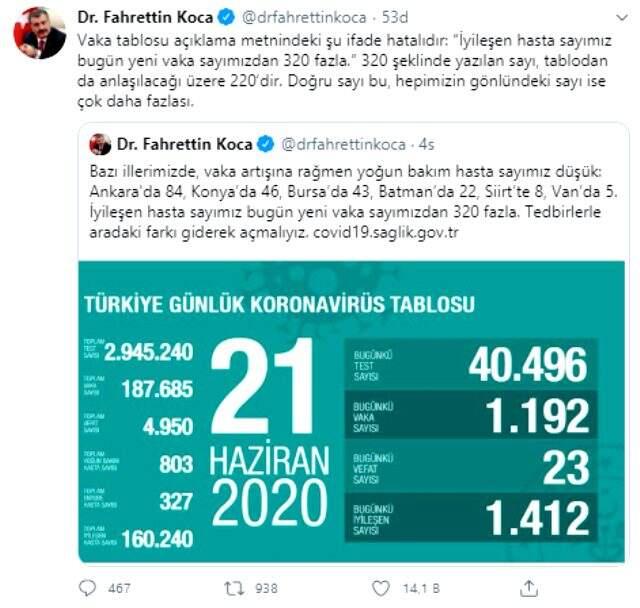
Task: Open the top @drfahrettinkoca handle
Action: coord(304,18)
